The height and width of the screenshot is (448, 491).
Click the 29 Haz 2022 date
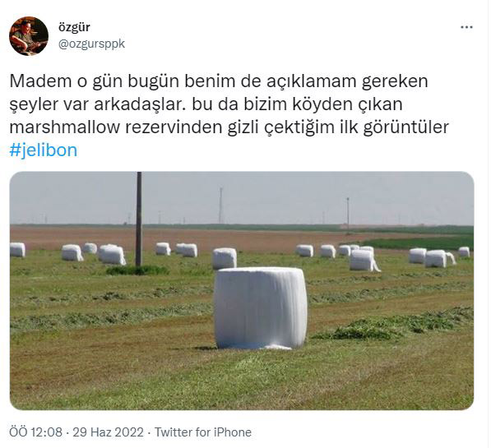click(108, 432)
